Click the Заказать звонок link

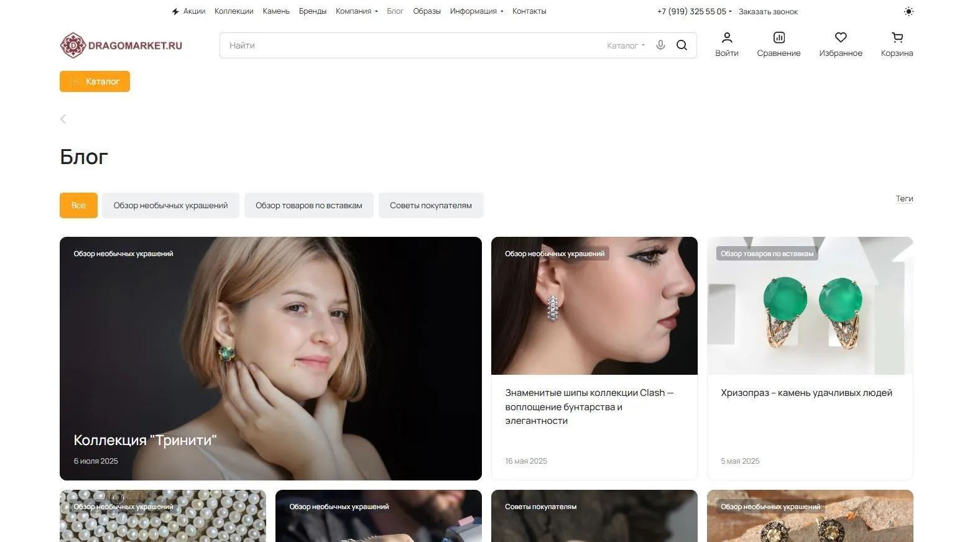pyautogui.click(x=768, y=12)
